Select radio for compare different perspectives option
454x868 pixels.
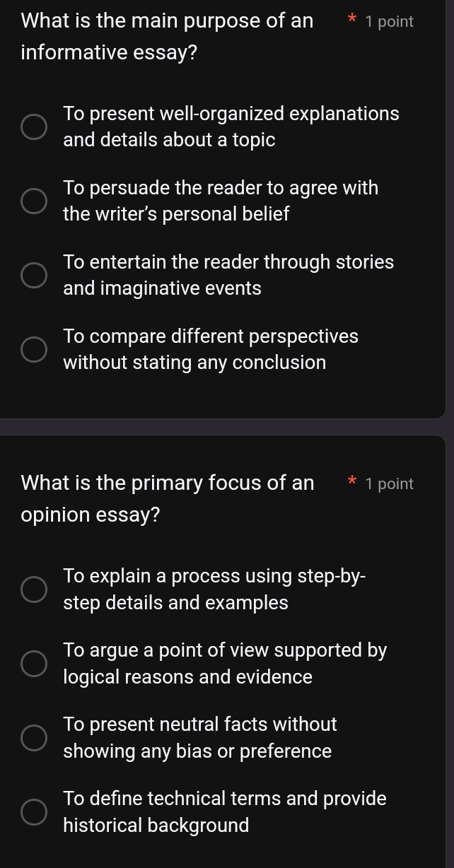click(33, 350)
